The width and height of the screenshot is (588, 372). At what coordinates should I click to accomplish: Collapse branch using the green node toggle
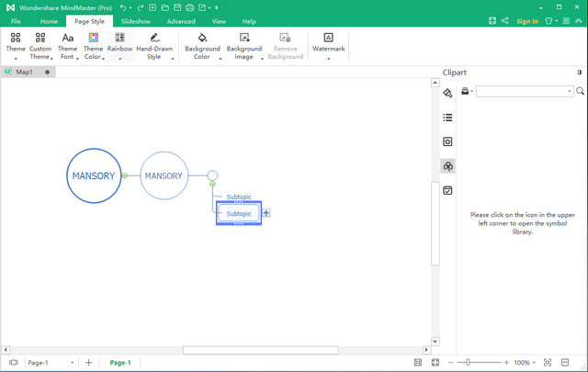[x=125, y=175]
